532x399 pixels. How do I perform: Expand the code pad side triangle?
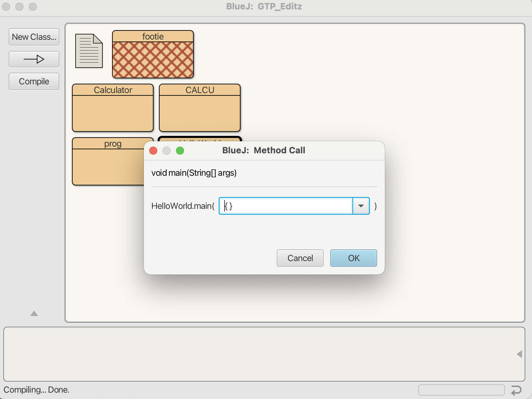pos(519,354)
